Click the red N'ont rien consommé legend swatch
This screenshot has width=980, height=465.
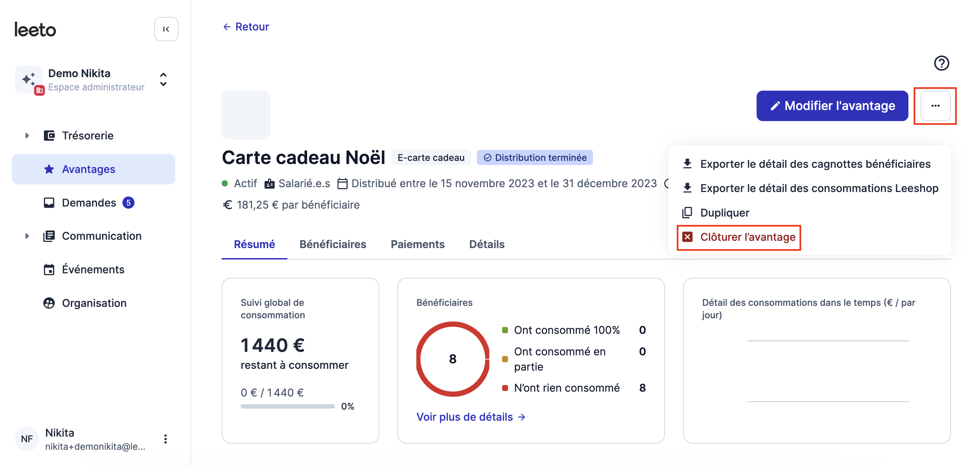pos(505,388)
